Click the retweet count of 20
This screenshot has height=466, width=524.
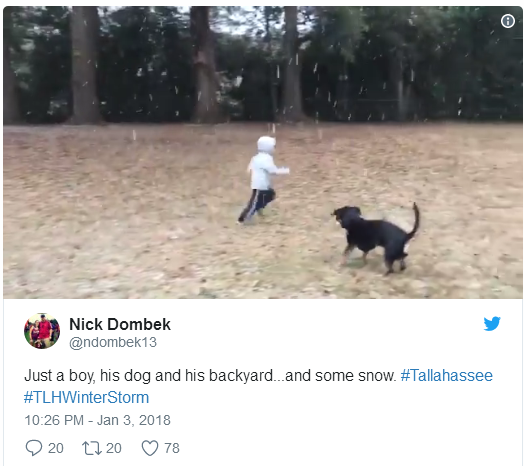tap(114, 448)
